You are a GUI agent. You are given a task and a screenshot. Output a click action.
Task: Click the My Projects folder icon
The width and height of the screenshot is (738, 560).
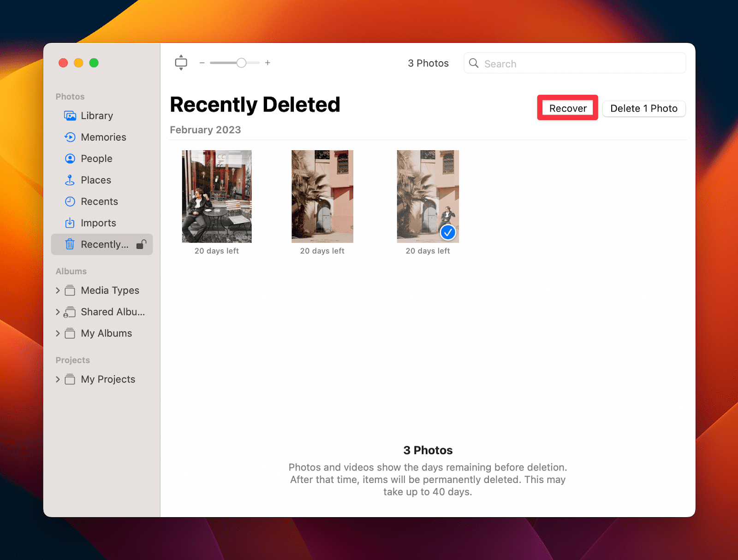click(70, 379)
